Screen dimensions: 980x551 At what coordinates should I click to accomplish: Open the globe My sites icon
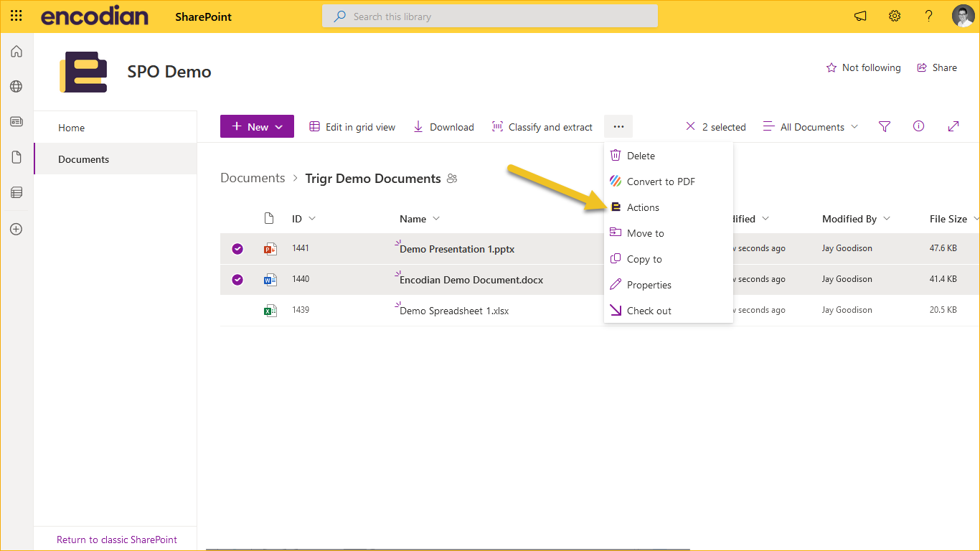click(x=17, y=87)
